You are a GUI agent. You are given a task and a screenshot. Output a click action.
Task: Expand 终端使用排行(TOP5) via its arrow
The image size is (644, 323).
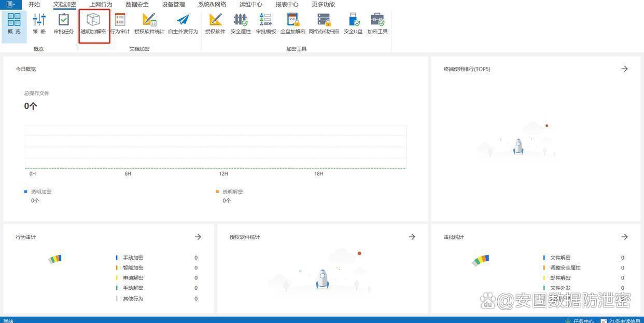click(x=624, y=69)
